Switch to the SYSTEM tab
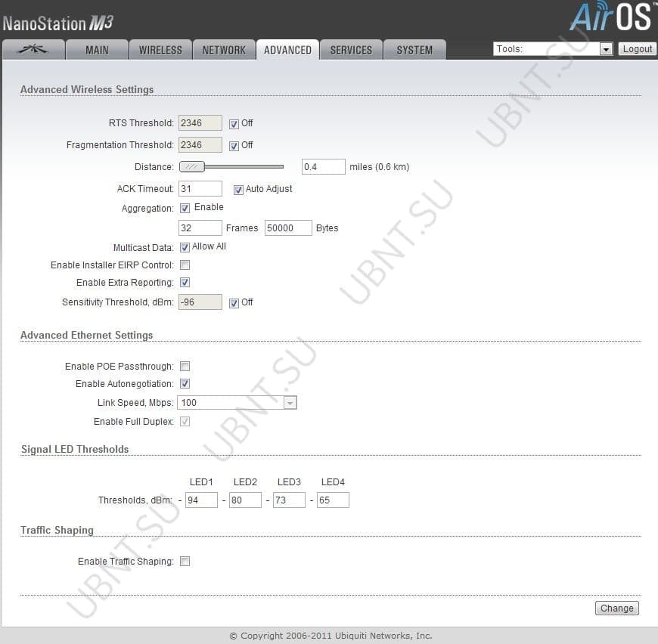Screen dimensions: 658x644 pyautogui.click(x=414, y=50)
